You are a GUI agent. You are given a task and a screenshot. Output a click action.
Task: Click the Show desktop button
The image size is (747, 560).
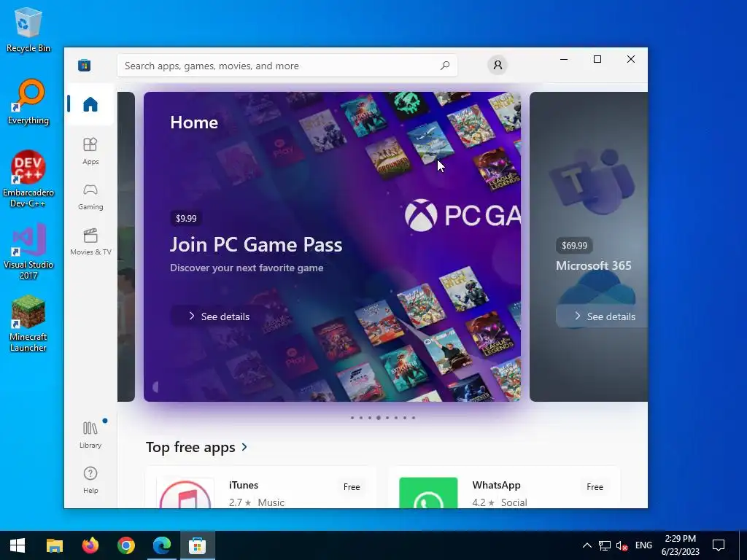pos(743,545)
